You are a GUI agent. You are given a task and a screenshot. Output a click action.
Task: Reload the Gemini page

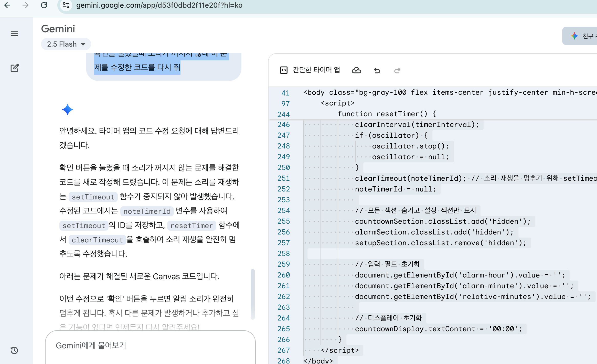point(44,5)
